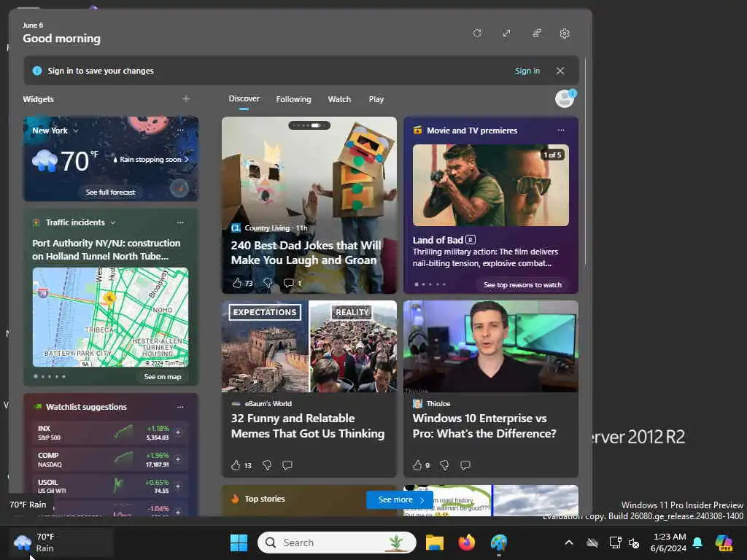Open the Watch tab
The width and height of the screenshot is (747, 560).
pyautogui.click(x=339, y=99)
